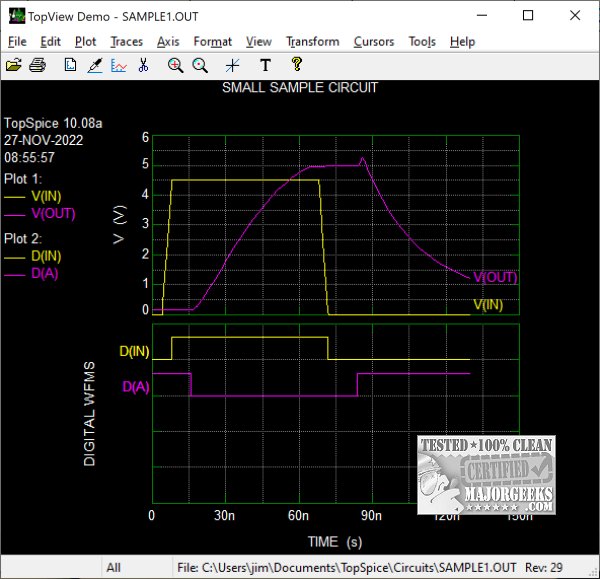Screen dimensions: 600x579
Task: Zoom out with the magnifier icon
Action: [199, 66]
